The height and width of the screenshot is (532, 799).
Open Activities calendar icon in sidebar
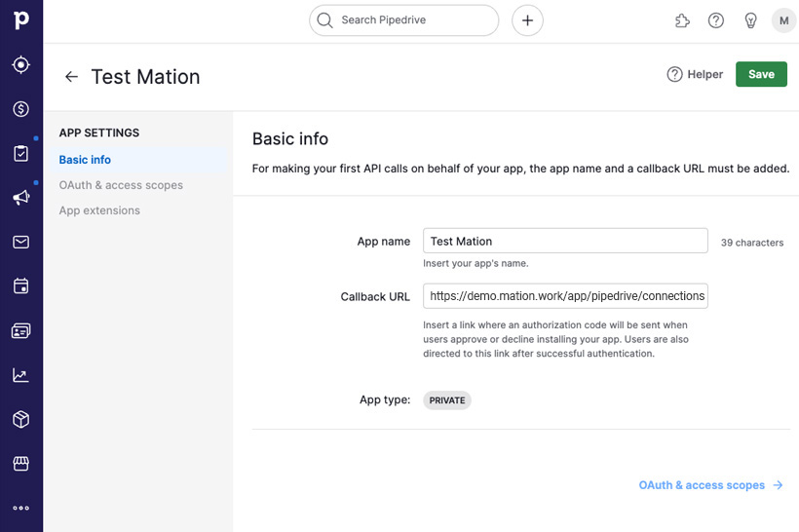(x=20, y=285)
